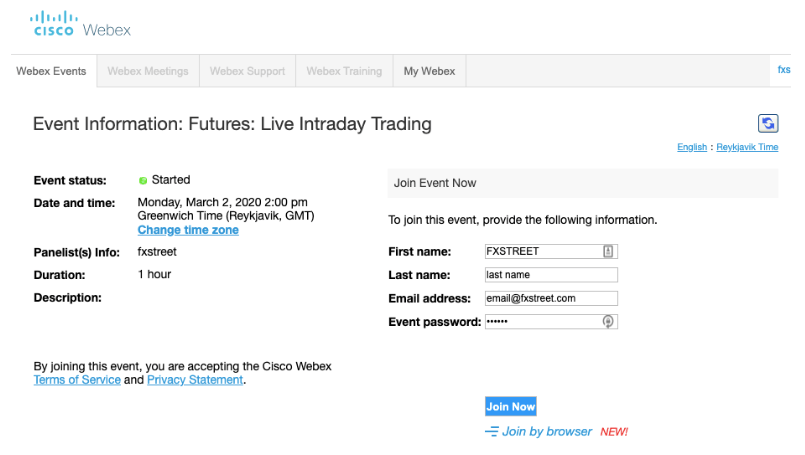Focus the Email address input field

click(551, 298)
